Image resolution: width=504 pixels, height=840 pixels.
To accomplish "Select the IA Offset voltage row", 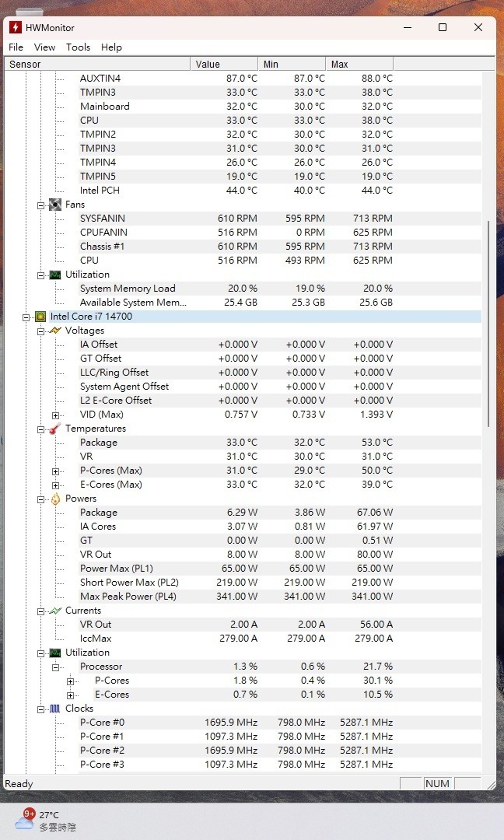I will [280, 345].
